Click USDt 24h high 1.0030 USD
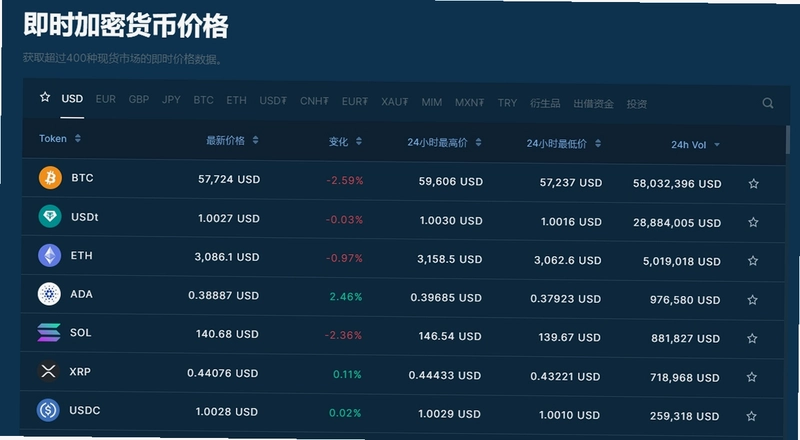The image size is (800, 440). click(x=451, y=221)
